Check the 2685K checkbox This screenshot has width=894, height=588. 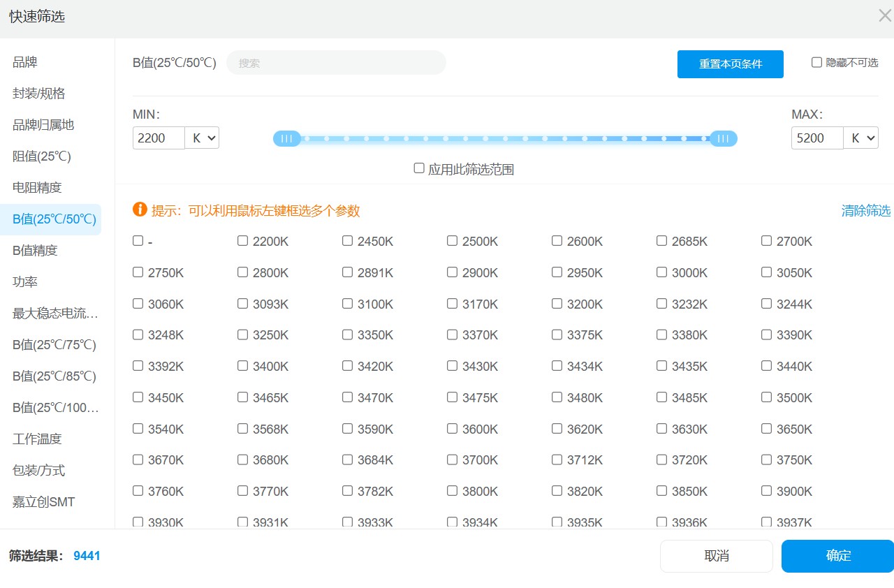[x=661, y=241]
